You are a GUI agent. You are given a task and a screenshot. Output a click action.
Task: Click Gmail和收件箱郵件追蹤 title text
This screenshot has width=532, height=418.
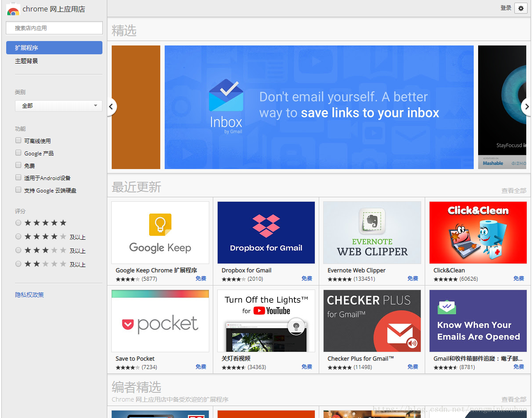478,359
